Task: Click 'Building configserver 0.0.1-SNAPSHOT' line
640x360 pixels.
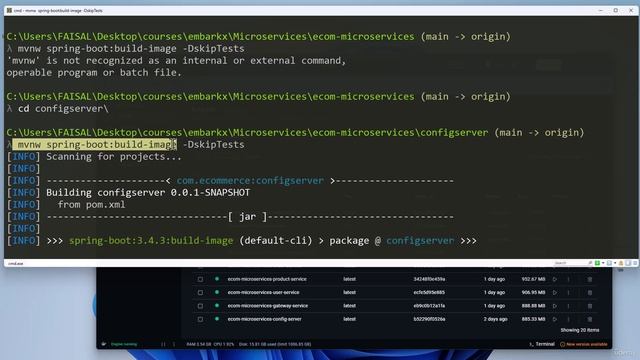Action: pyautogui.click(x=148, y=193)
